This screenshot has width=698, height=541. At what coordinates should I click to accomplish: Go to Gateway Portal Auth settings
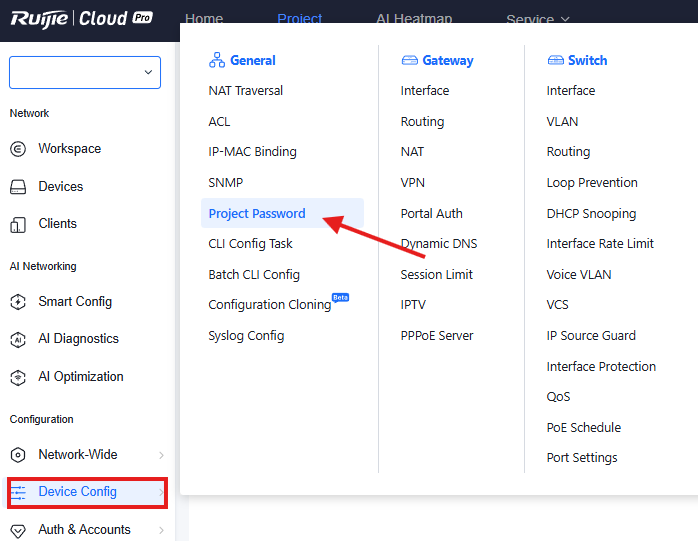431,213
